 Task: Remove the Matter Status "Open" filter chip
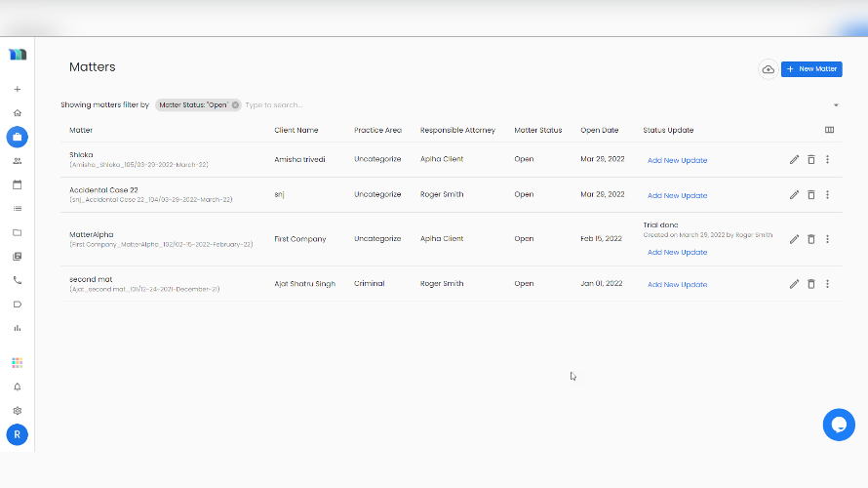(235, 104)
